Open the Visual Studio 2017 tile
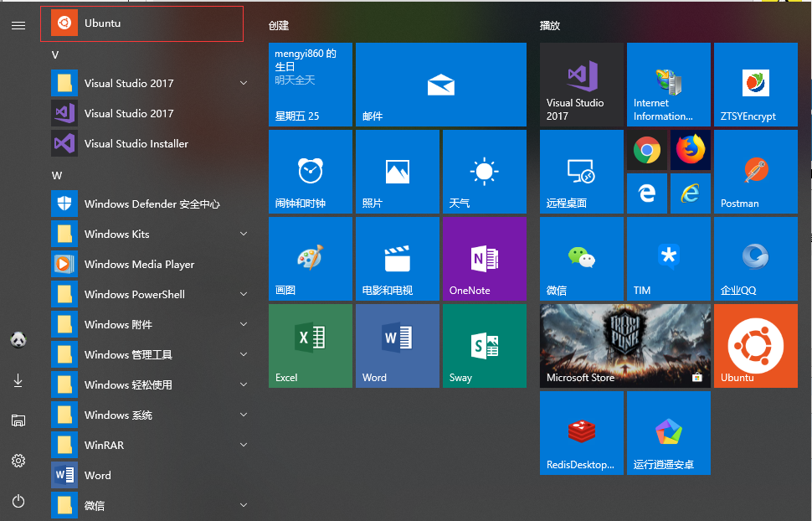The image size is (812, 521). (x=582, y=85)
